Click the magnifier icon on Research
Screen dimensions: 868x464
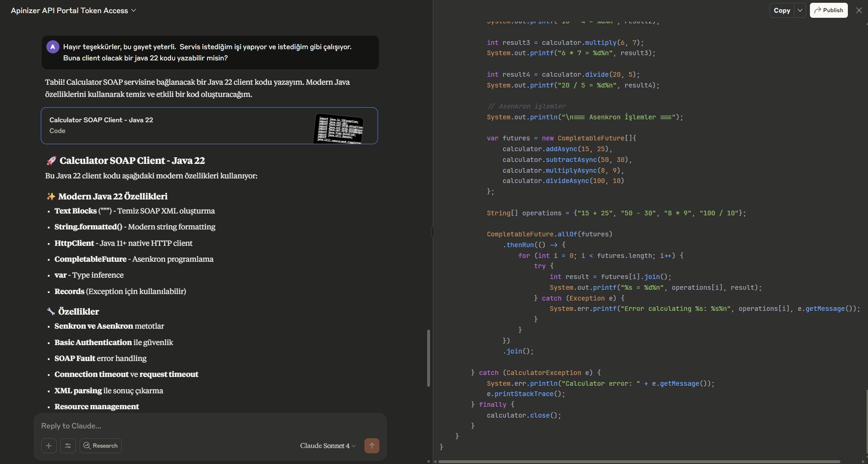point(87,446)
